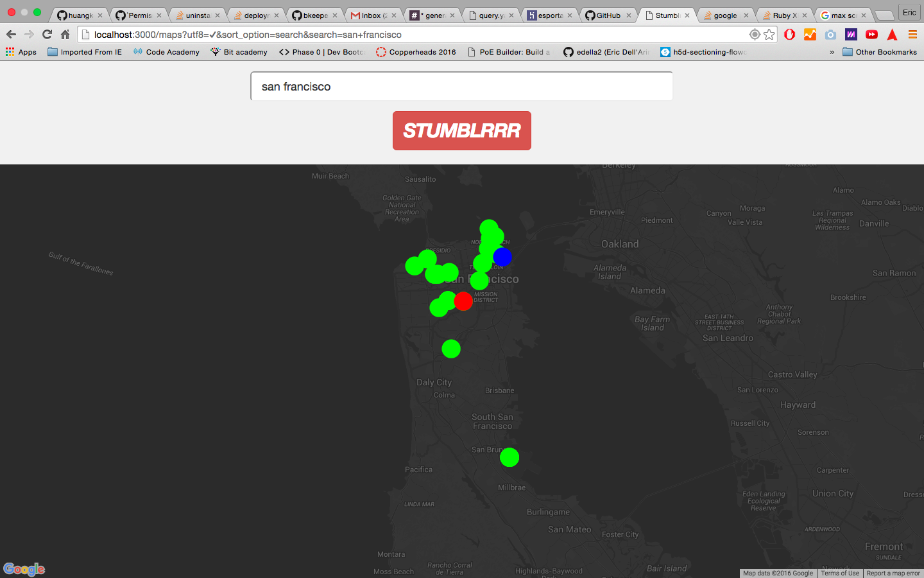Viewport: 924px width, 578px height.
Task: Click the lone green marker above Daly City
Action: pos(451,349)
